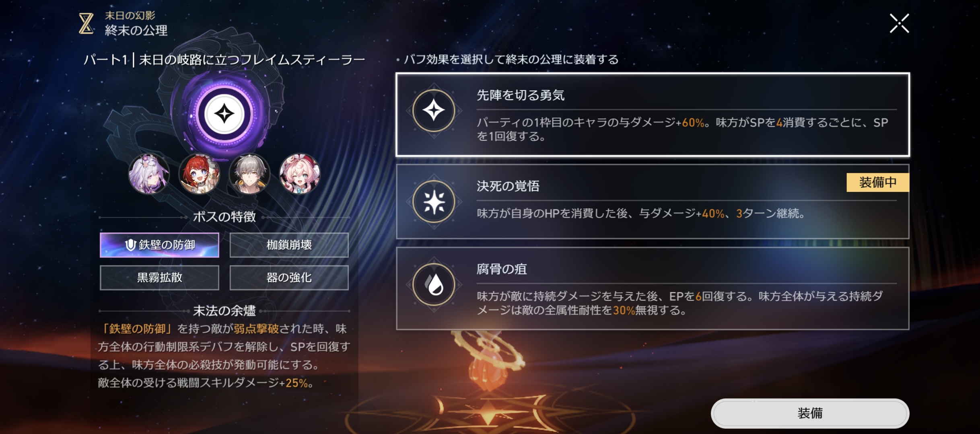Viewport: 980px width, 434px height.
Task: Click the hourglass emblem beside 終末の公理
Action: (x=86, y=23)
